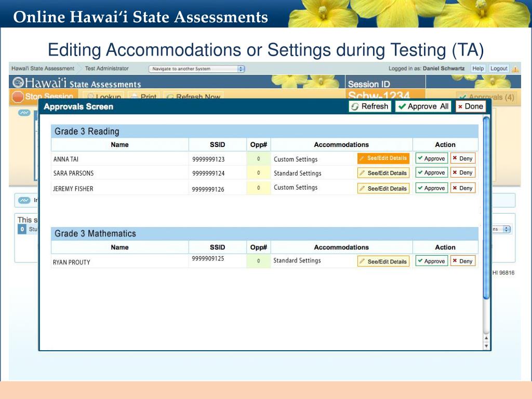The image size is (532, 399).
Task: Open See/Edit Details for Sara Parsons
Action: (383, 173)
